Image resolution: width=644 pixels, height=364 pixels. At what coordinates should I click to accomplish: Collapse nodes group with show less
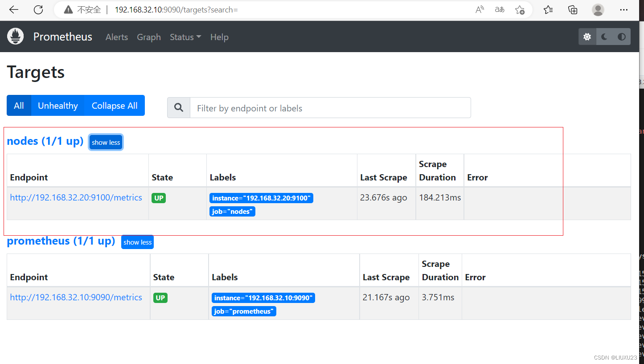coord(106,142)
